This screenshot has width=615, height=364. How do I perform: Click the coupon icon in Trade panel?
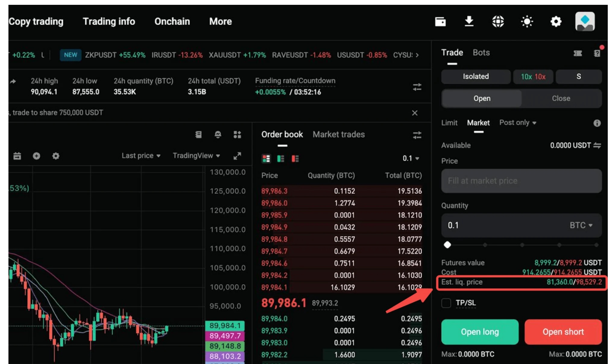(578, 53)
